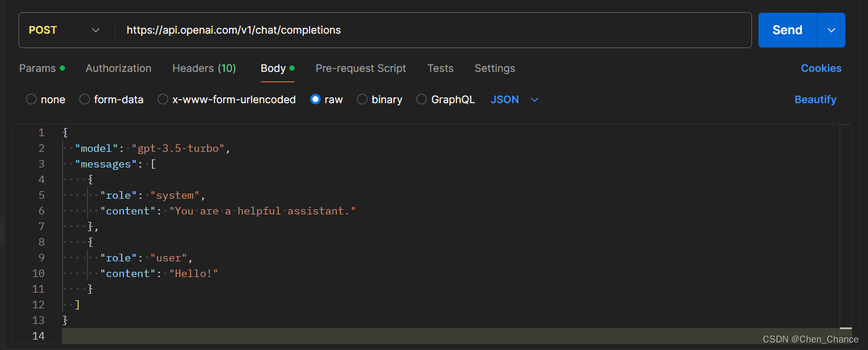
Task: Send the POST request
Action: [x=787, y=30]
